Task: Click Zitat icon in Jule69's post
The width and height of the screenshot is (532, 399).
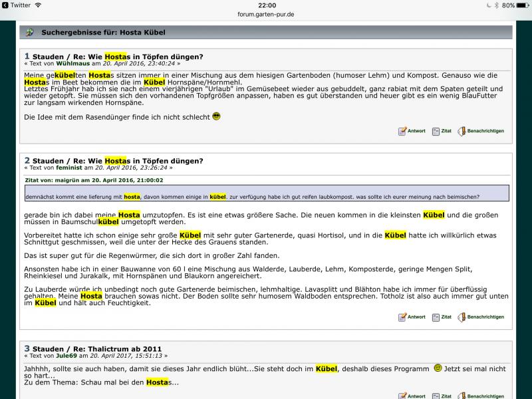Action: 436,396
